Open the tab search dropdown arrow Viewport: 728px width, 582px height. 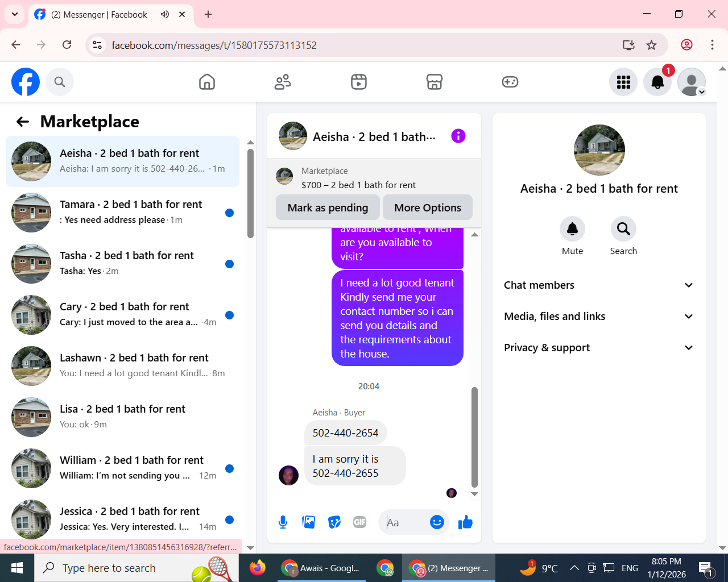coord(15,14)
